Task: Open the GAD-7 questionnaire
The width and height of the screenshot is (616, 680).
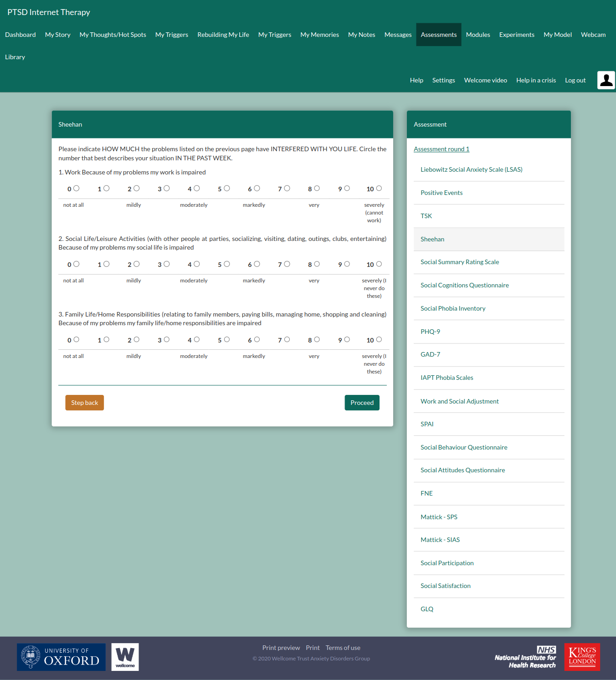Action: tap(430, 354)
